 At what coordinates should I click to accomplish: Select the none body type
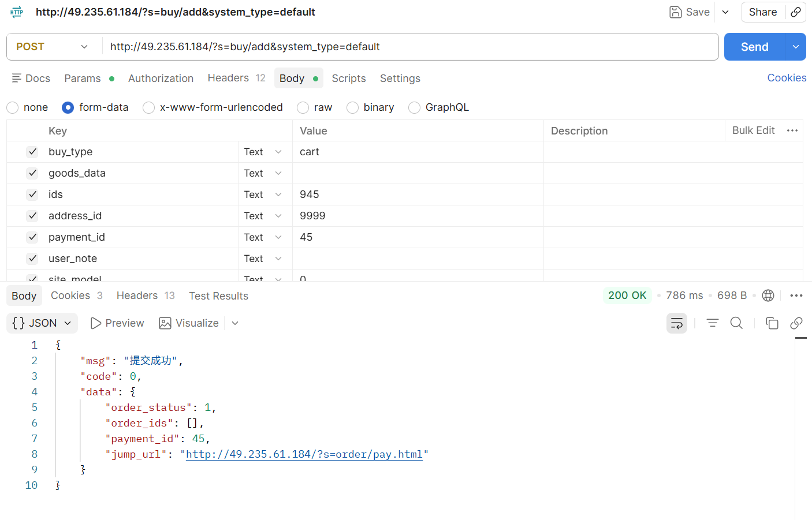pos(13,107)
